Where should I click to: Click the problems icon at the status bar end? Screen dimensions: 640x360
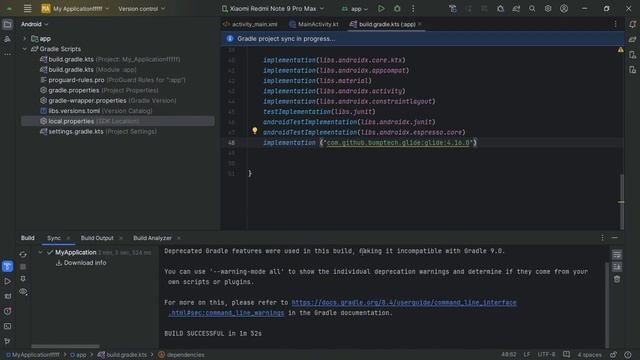point(628,355)
